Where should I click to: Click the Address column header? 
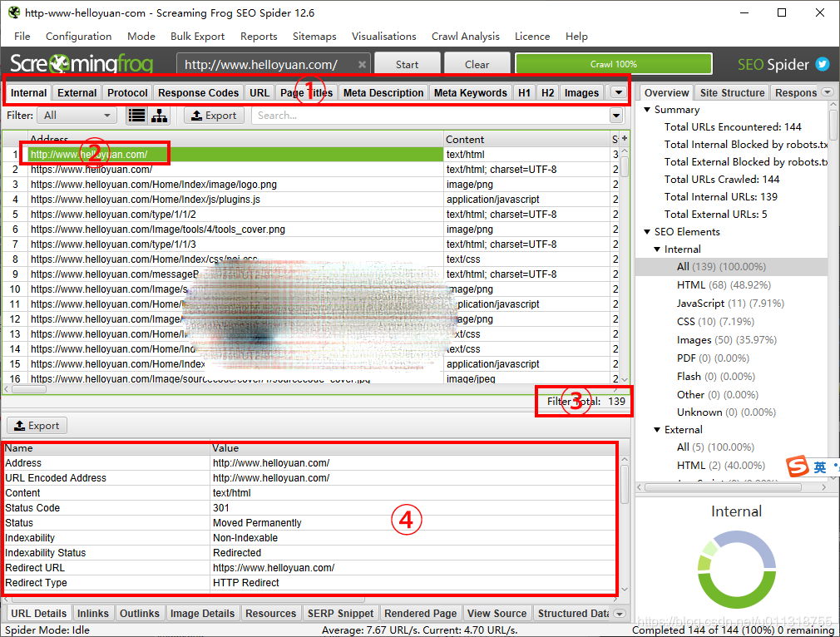pyautogui.click(x=235, y=139)
